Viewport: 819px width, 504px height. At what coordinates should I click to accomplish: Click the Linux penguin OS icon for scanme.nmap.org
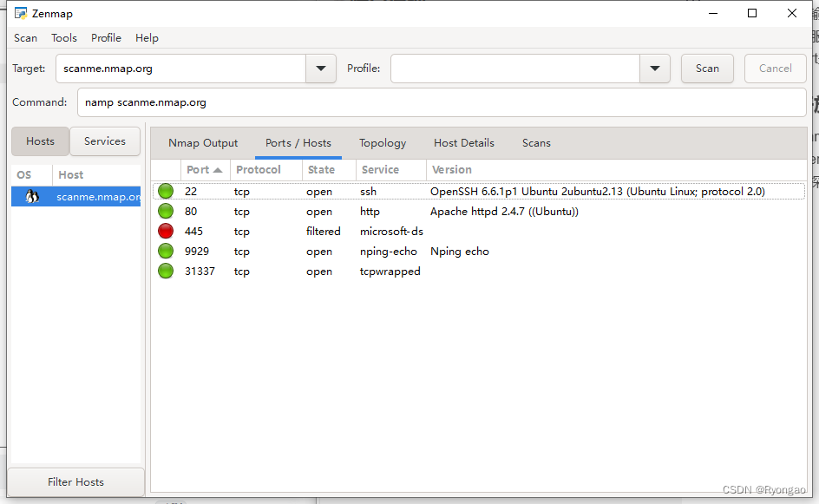(32, 197)
